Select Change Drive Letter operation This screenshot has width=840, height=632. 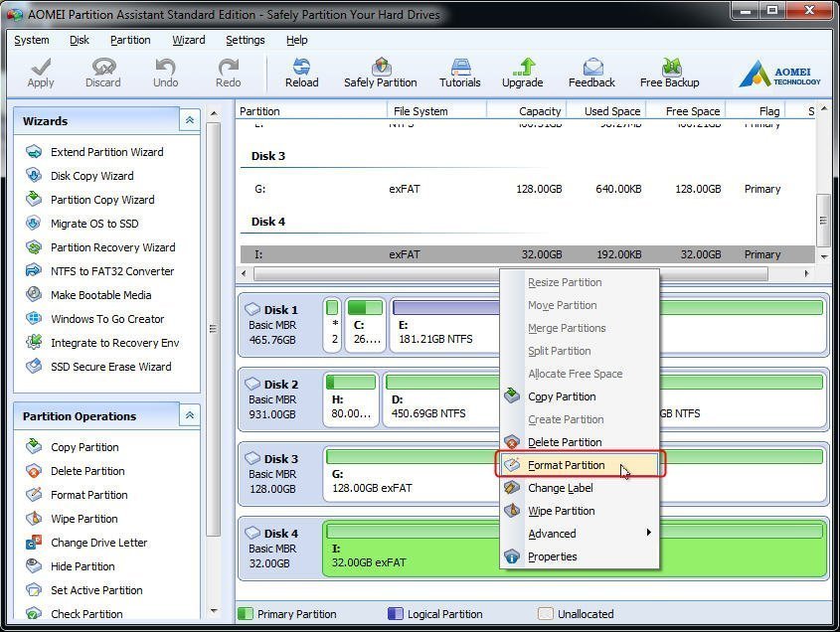pyautogui.click(x=86, y=543)
